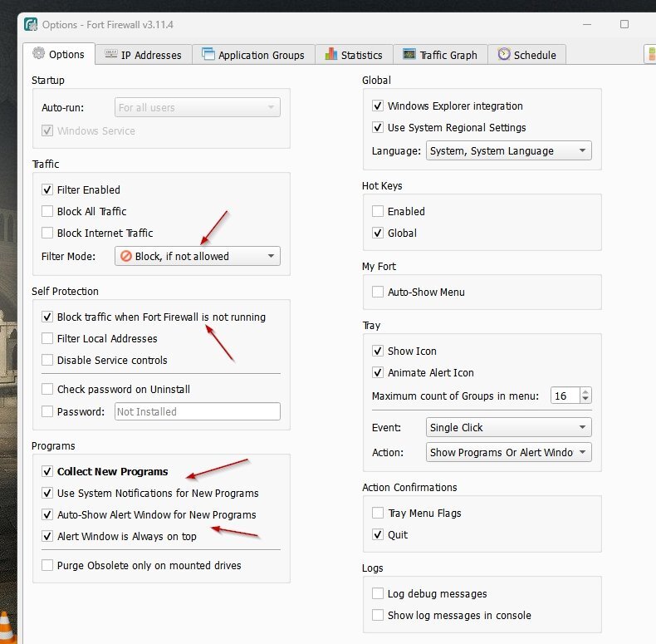Toggle Alert Window is Always on top
The height and width of the screenshot is (644, 656).
47,536
